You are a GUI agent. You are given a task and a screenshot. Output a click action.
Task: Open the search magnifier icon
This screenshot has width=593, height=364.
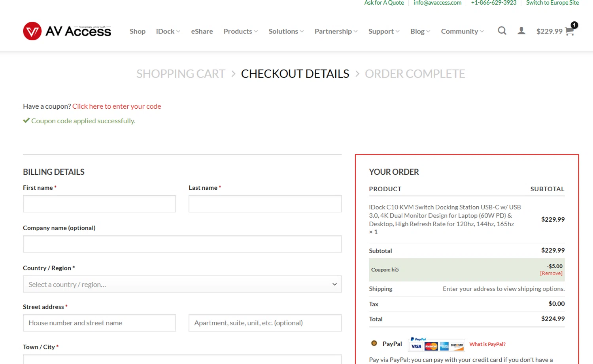click(x=502, y=31)
